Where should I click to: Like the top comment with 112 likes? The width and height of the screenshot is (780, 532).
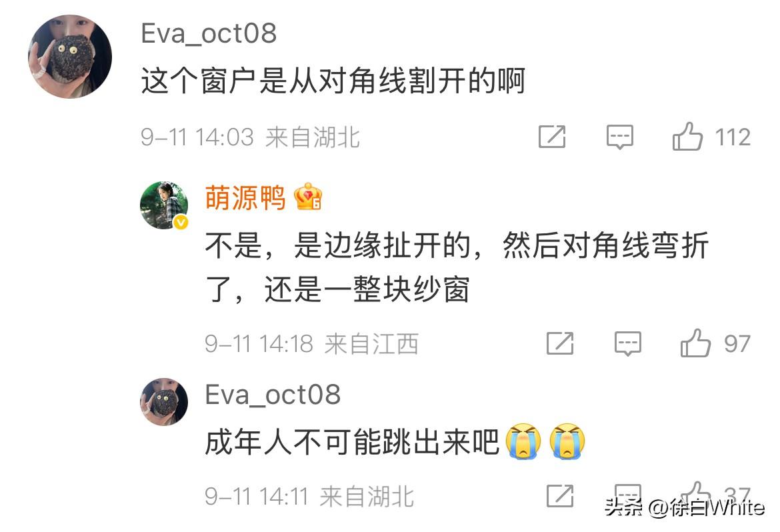pos(687,137)
